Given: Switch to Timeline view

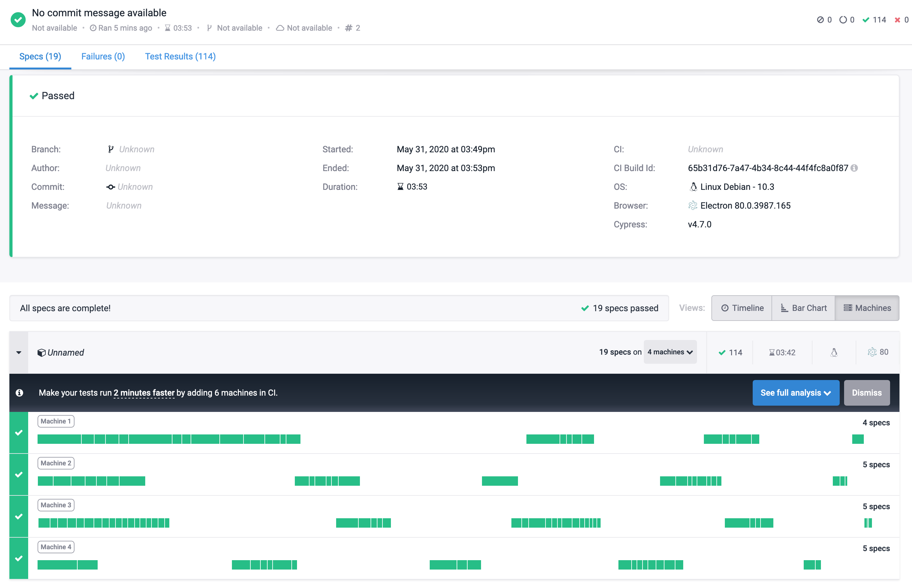Looking at the screenshot, I should (742, 308).
